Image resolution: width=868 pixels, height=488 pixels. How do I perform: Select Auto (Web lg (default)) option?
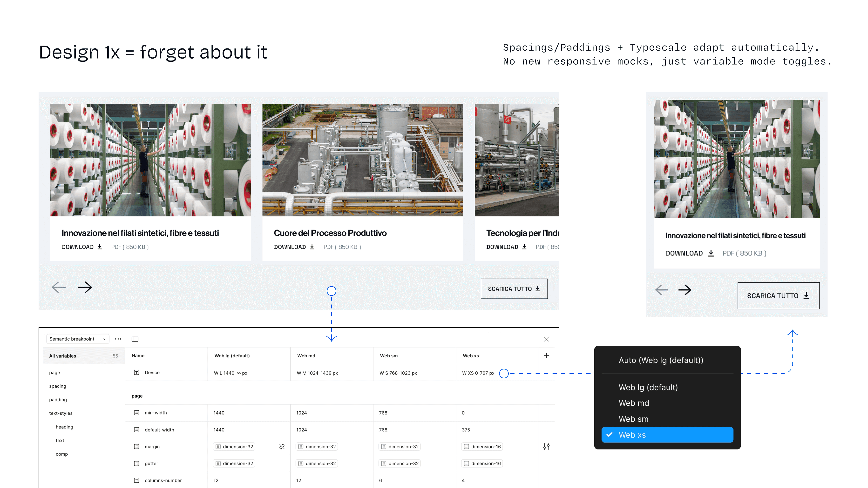661,360
